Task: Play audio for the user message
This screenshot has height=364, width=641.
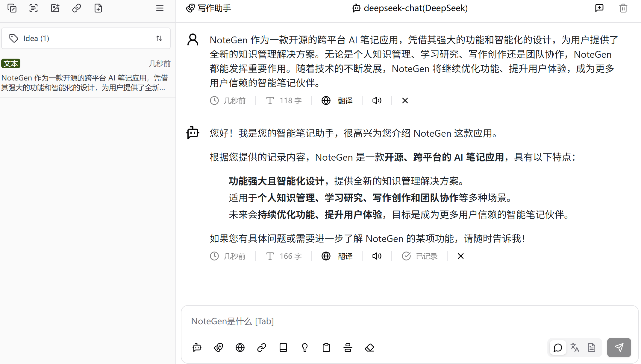Action: point(377,101)
